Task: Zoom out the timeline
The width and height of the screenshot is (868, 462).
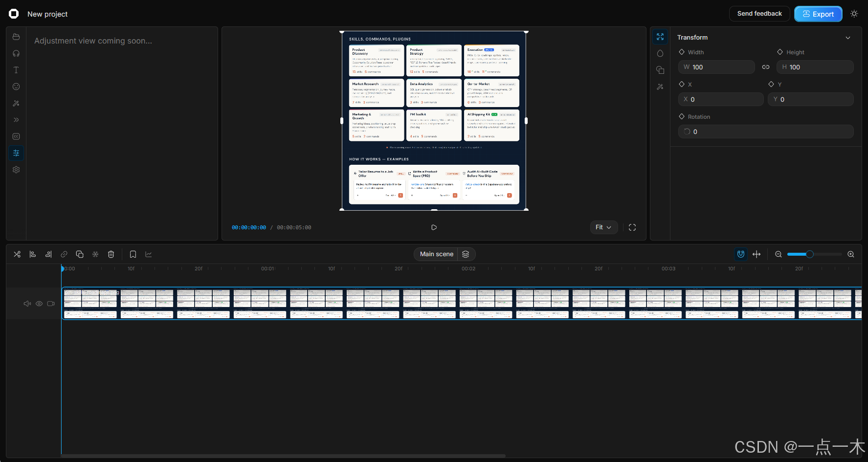Action: (779, 254)
